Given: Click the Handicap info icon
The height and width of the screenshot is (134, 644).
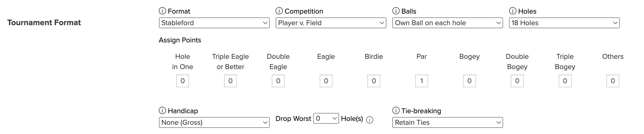Looking at the screenshot, I should coord(162,111).
